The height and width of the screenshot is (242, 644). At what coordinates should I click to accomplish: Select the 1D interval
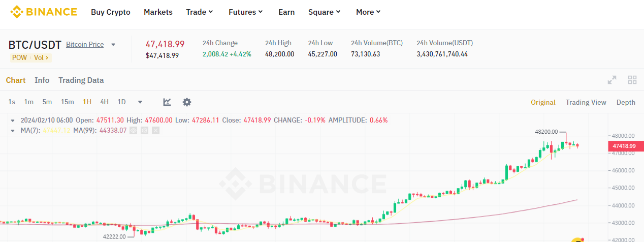pyautogui.click(x=121, y=102)
